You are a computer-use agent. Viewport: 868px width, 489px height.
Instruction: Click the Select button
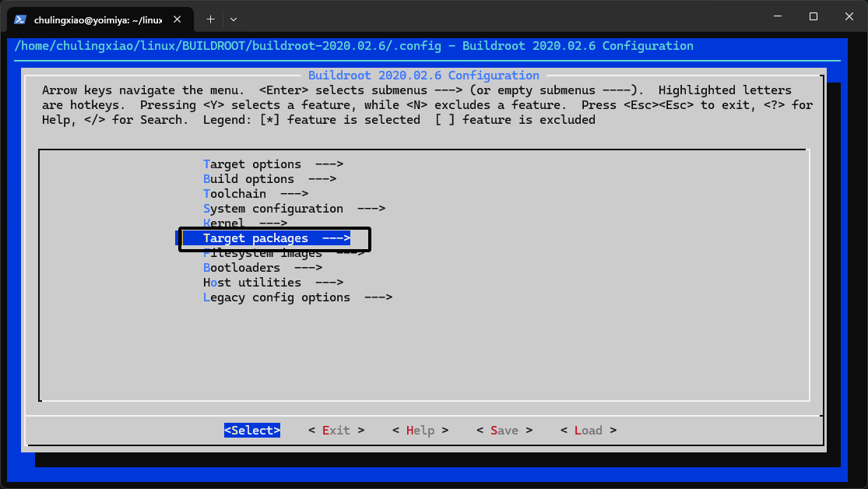(252, 431)
